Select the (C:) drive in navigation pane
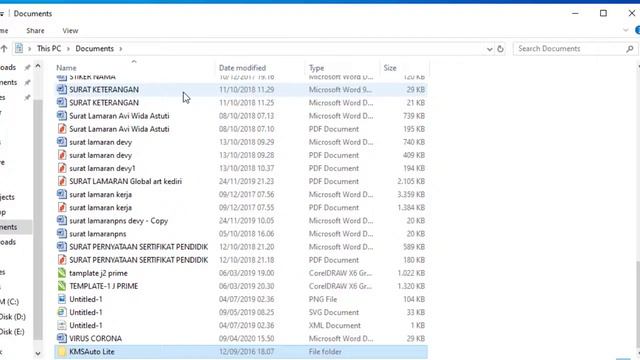This screenshot has width=640, height=360. coord(10,302)
